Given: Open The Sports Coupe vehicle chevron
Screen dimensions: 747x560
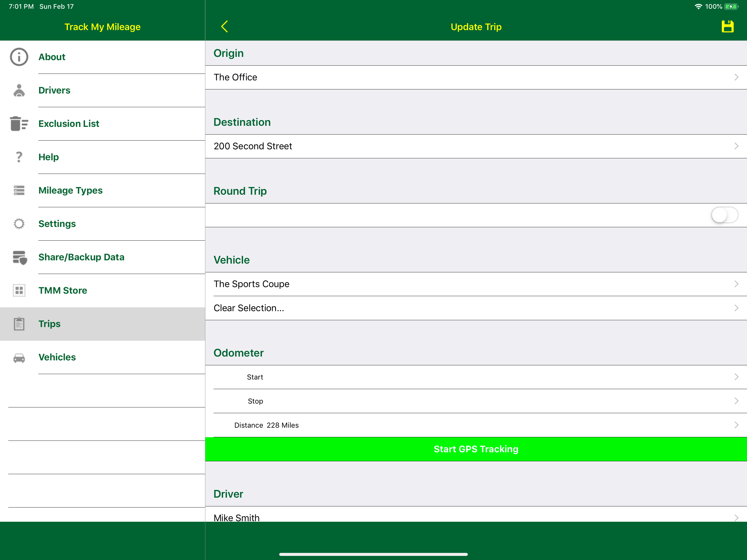Looking at the screenshot, I should coord(737,284).
